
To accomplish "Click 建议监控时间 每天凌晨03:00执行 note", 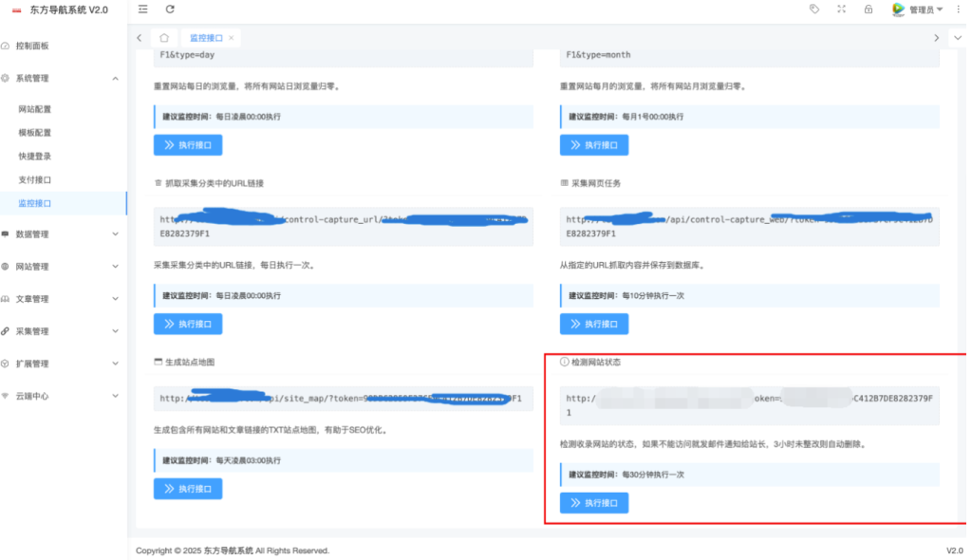I will (344, 460).
